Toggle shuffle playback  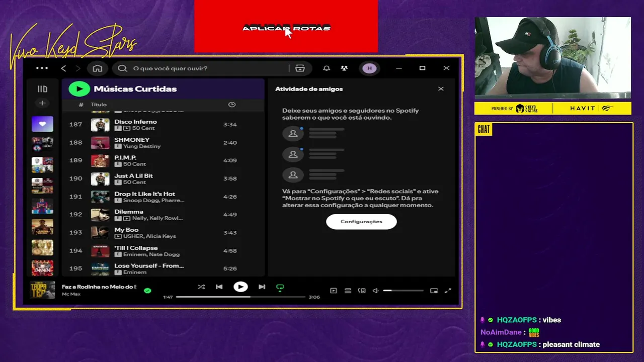click(201, 287)
